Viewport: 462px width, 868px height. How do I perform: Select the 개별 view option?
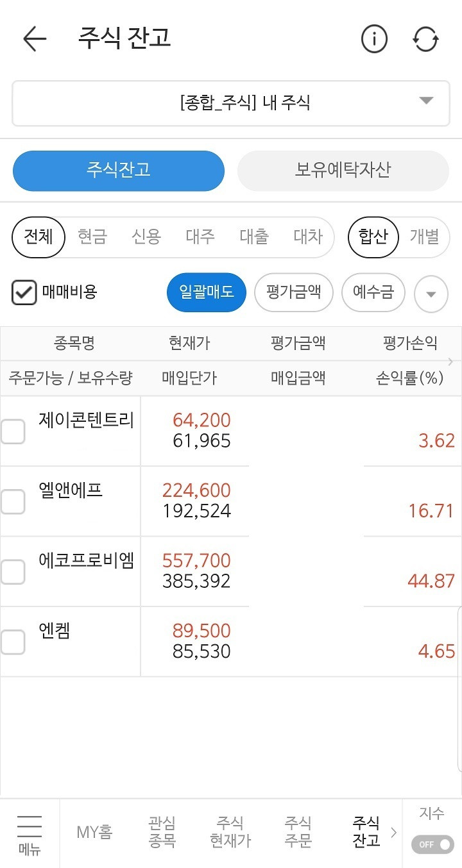coord(424,237)
